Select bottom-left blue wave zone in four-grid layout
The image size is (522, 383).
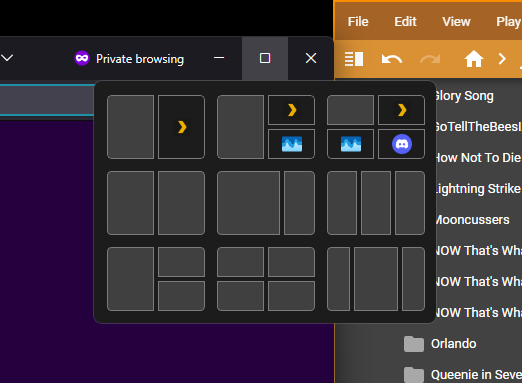[x=351, y=144]
